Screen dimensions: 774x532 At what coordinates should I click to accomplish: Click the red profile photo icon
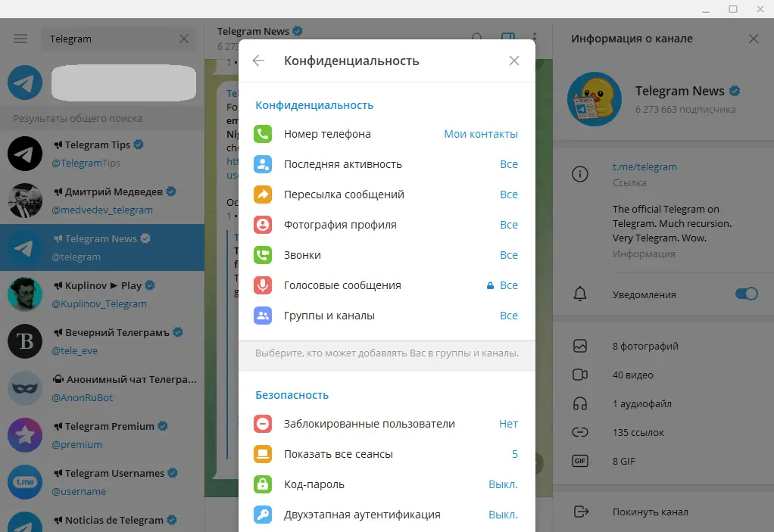pyautogui.click(x=263, y=225)
